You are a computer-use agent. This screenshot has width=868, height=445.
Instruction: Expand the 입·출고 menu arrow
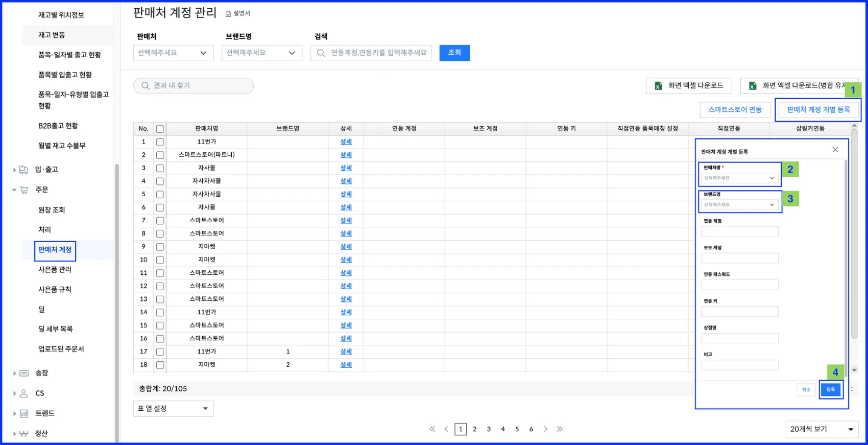pyautogui.click(x=14, y=170)
